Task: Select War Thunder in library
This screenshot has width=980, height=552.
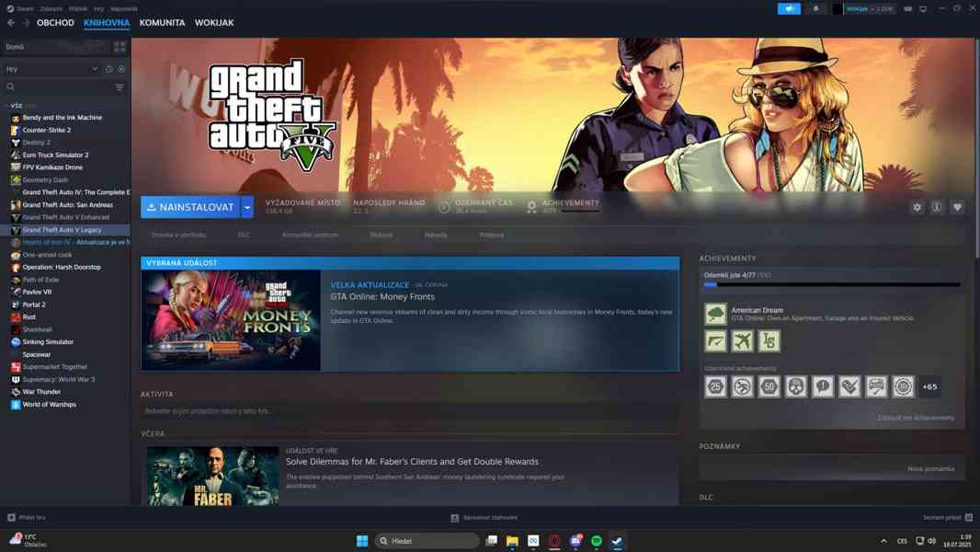Action: (x=41, y=392)
